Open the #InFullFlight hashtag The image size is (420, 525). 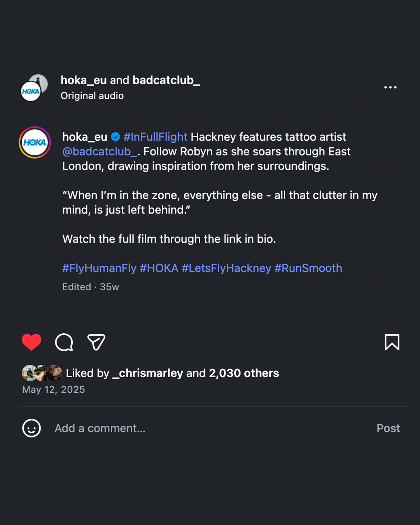pyautogui.click(x=155, y=137)
